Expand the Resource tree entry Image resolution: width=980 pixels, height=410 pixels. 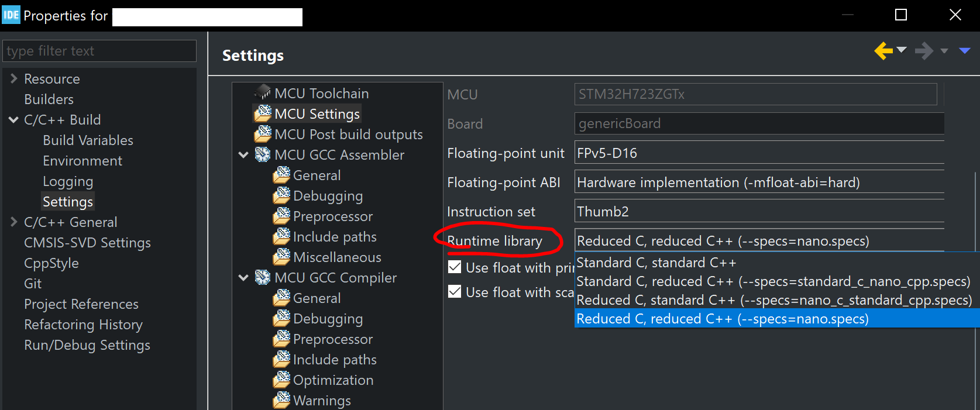(13, 78)
